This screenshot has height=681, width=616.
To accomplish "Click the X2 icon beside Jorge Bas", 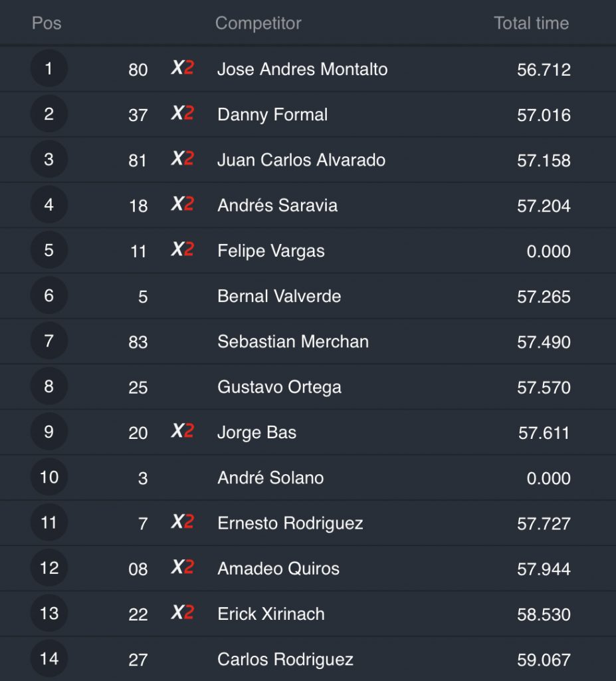I will coord(182,431).
